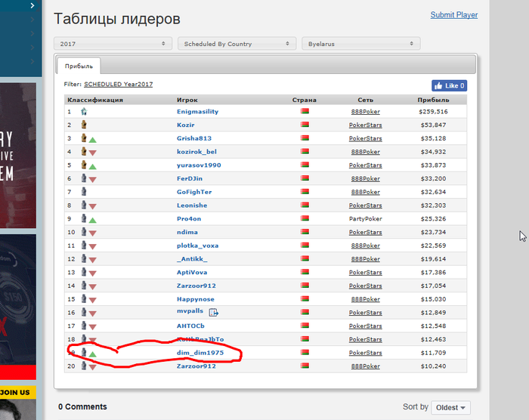The width and height of the screenshot is (529, 420).
Task: Click the rank badge icon for Kozir
Action: coord(84,125)
